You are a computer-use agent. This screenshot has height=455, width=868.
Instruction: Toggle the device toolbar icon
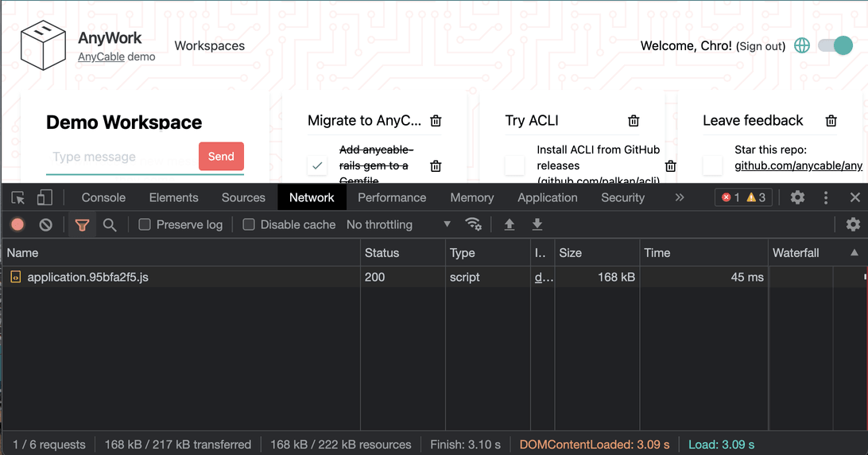[x=45, y=197]
